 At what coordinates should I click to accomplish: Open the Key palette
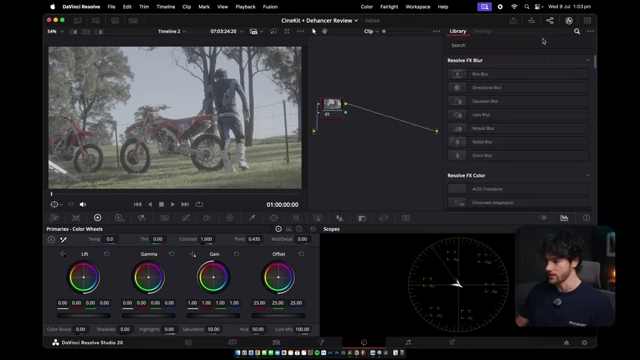tap(362, 218)
